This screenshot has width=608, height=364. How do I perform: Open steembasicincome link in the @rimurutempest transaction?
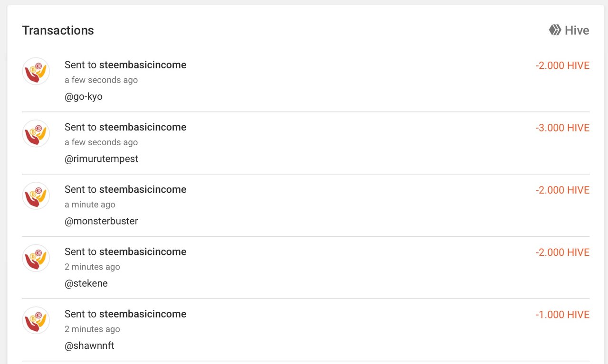pyautogui.click(x=142, y=127)
